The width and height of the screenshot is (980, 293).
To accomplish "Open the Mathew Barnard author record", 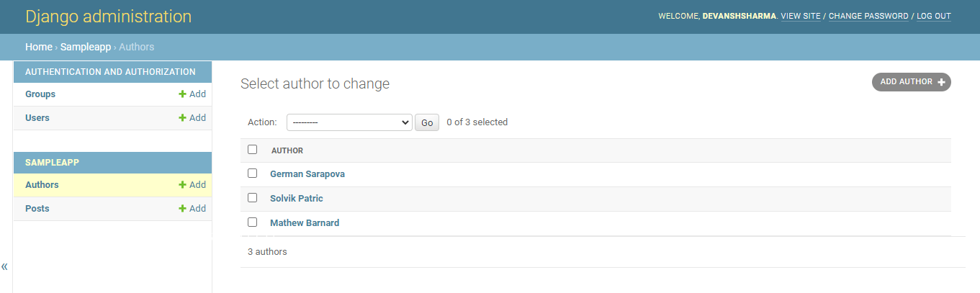I will pyautogui.click(x=305, y=223).
